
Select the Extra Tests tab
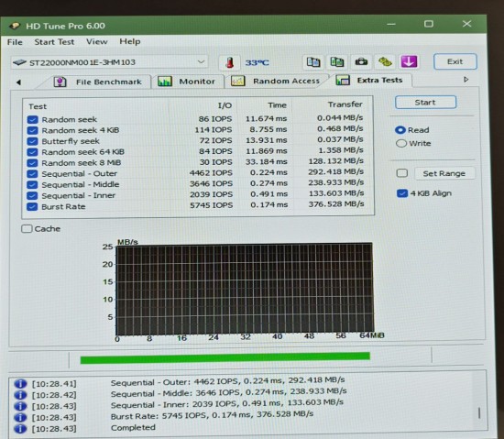point(369,80)
